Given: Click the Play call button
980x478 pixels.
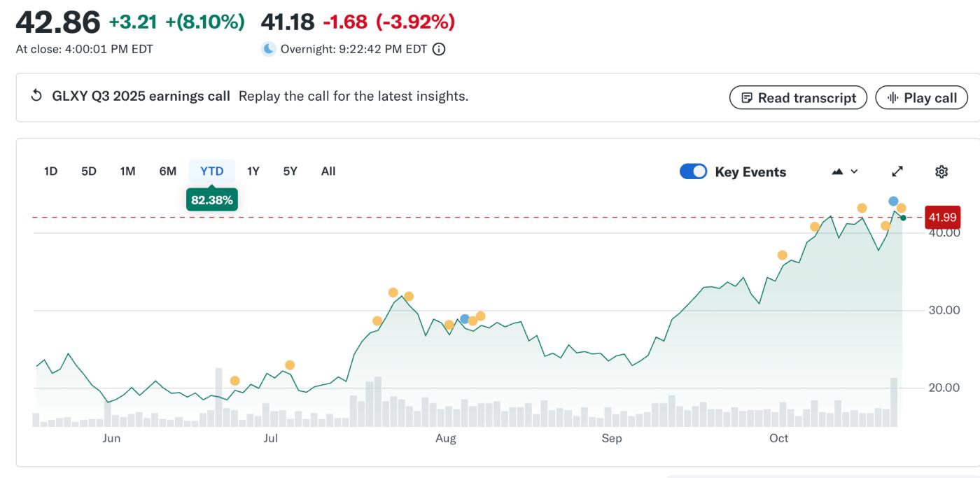Looking at the screenshot, I should tap(921, 97).
